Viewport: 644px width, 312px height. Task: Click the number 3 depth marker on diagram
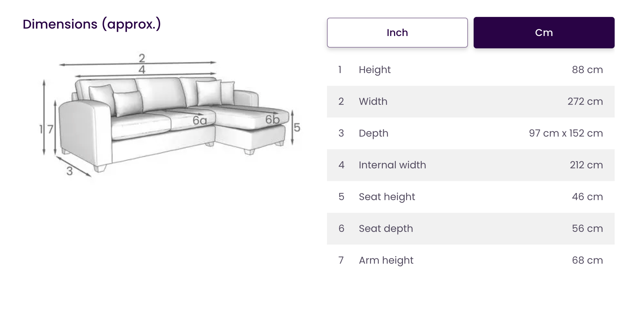pyautogui.click(x=70, y=171)
